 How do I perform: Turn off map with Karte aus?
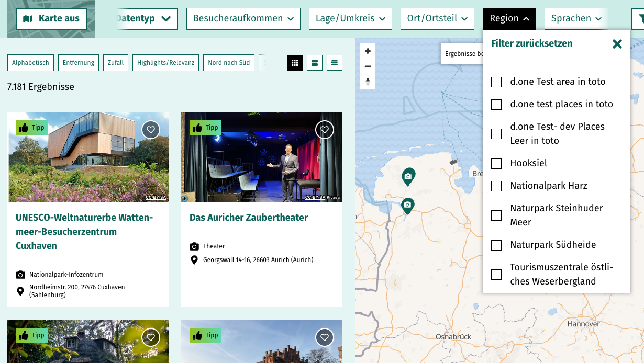(51, 19)
